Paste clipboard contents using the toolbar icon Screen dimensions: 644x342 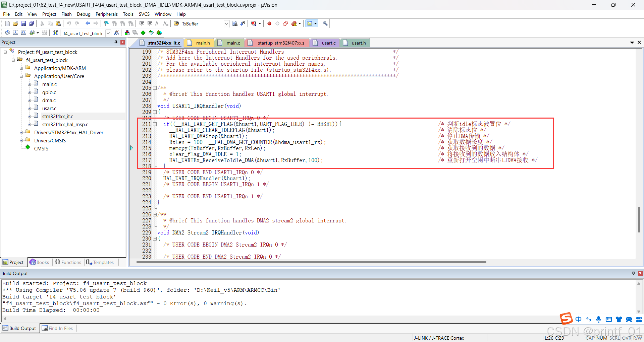[58, 23]
